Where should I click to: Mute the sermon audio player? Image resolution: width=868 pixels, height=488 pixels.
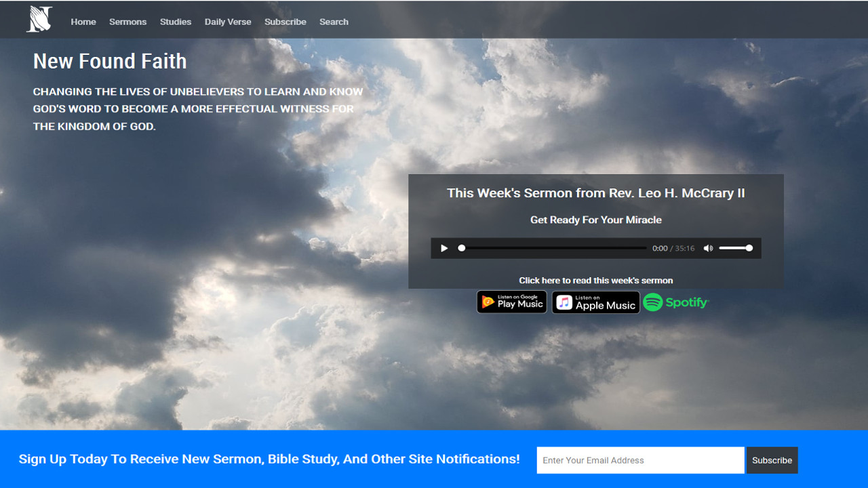708,248
